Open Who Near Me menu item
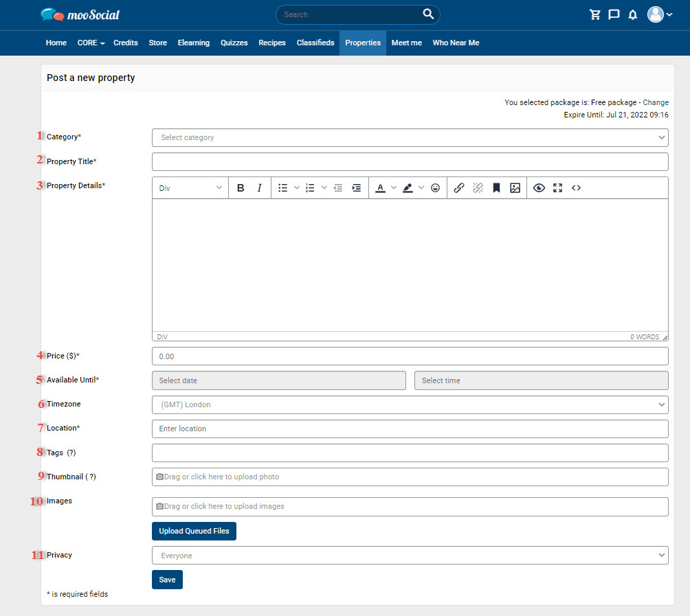Image resolution: width=690 pixels, height=616 pixels. [456, 43]
